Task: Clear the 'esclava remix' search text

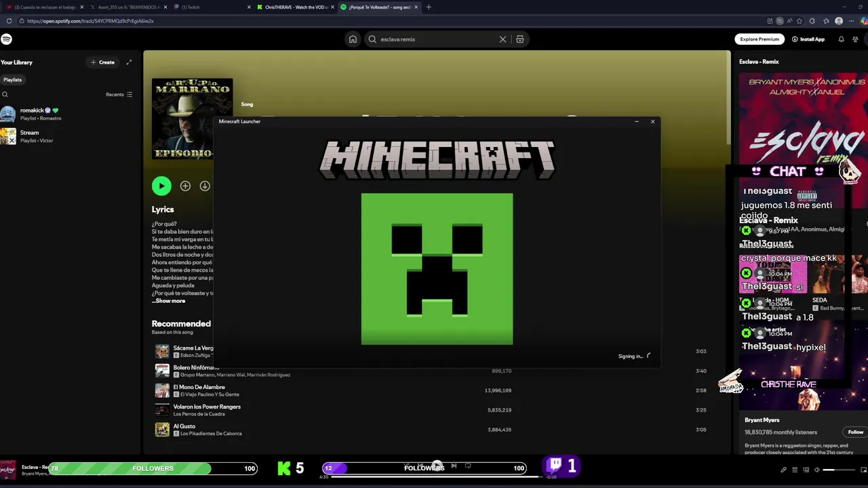Action: tap(502, 39)
